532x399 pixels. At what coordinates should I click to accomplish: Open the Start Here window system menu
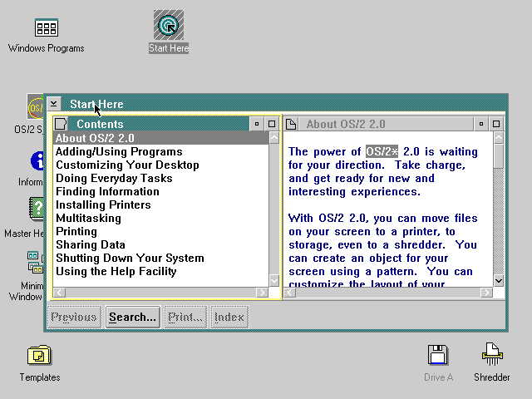(53, 104)
